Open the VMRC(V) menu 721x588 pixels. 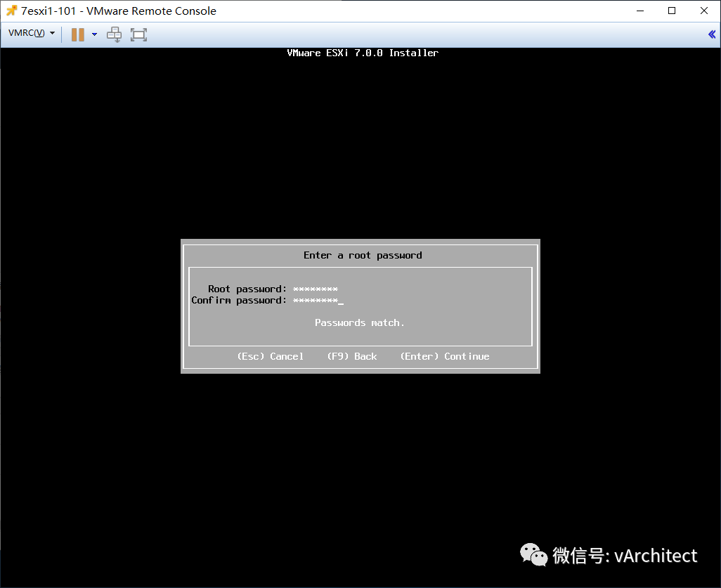(31, 33)
